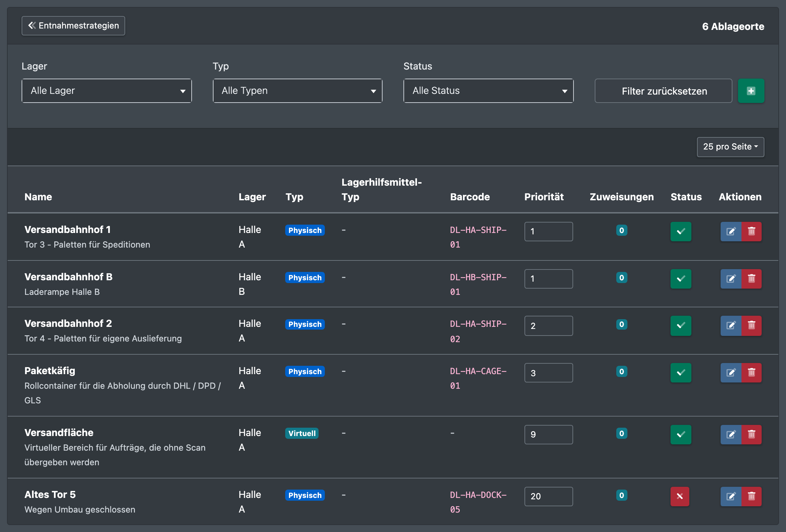The image size is (786, 532).
Task: Click priority field of Paketkäfig showing 3
Action: (549, 373)
